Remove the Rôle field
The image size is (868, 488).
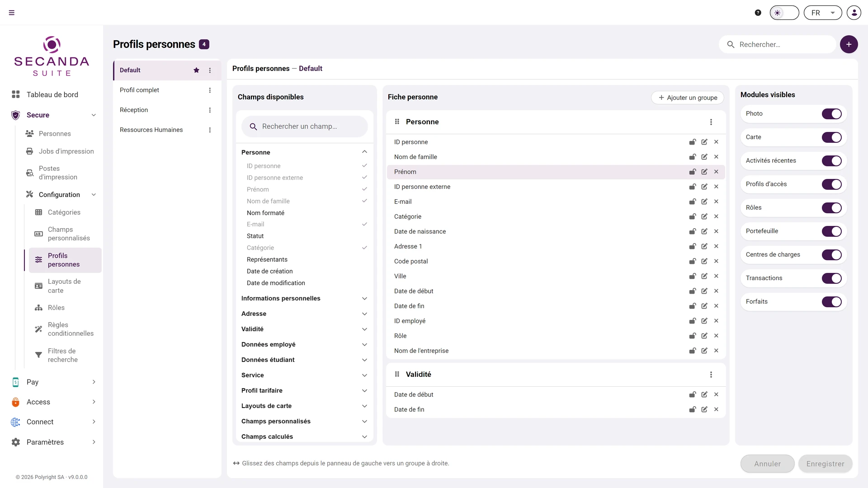716,336
